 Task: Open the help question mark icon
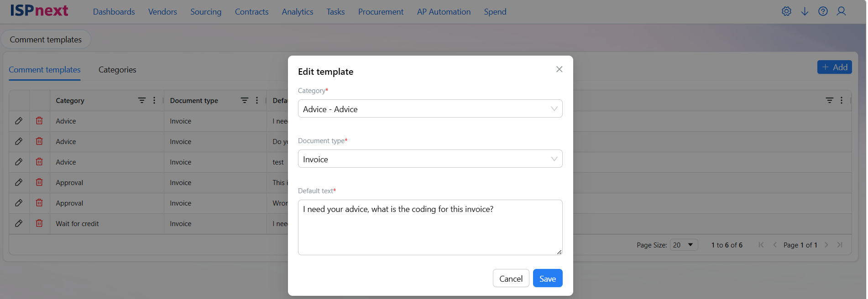(x=823, y=11)
